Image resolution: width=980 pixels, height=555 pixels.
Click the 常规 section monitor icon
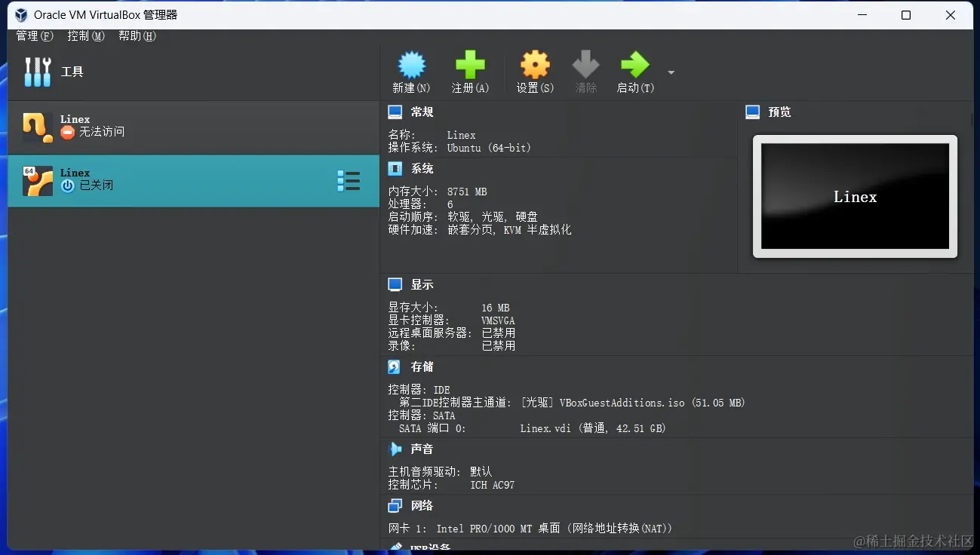(394, 112)
